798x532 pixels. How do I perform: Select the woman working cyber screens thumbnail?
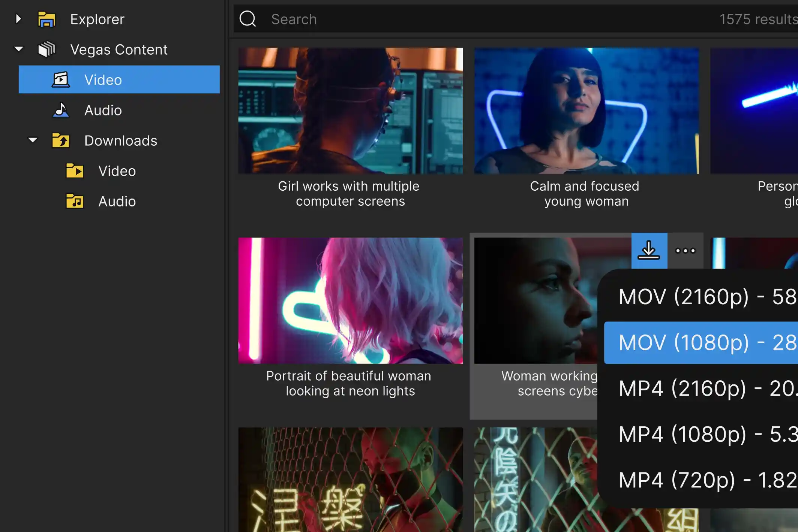536,300
